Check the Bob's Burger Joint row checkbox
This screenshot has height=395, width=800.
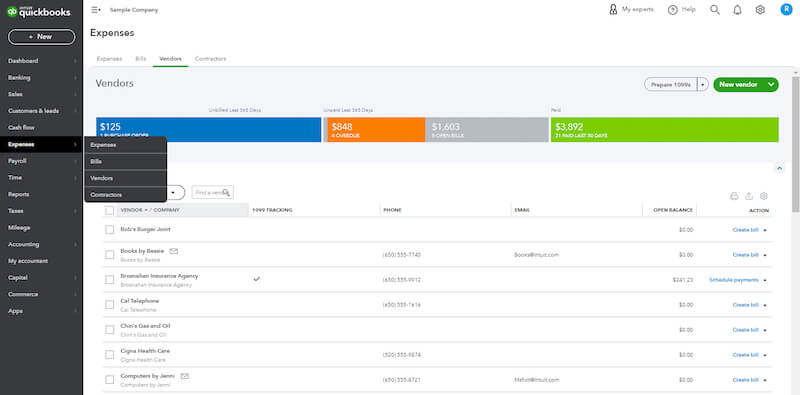pyautogui.click(x=110, y=230)
